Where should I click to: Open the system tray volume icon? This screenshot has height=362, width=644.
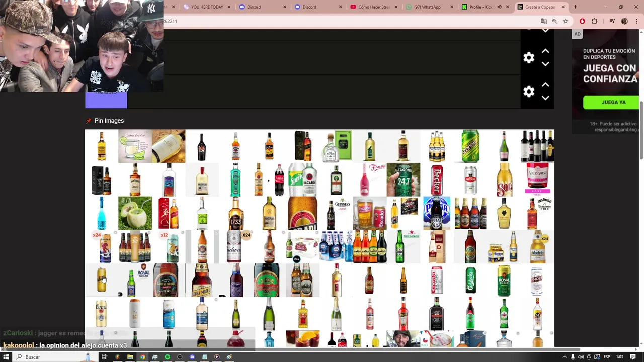pyautogui.click(x=581, y=357)
